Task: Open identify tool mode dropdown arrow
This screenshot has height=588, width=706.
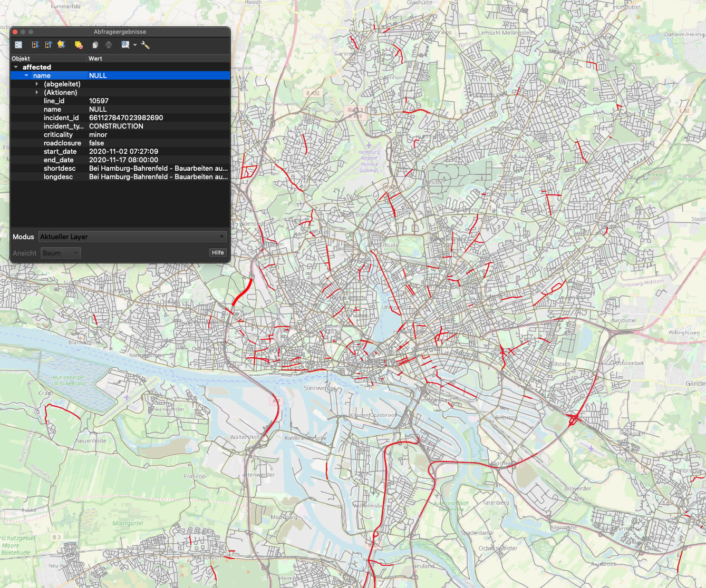Action: click(x=135, y=45)
